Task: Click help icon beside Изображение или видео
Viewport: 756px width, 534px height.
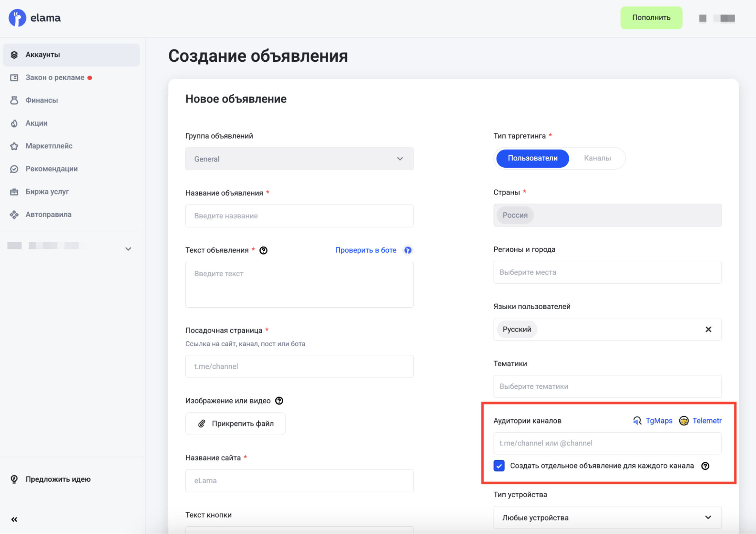Action: (x=279, y=401)
